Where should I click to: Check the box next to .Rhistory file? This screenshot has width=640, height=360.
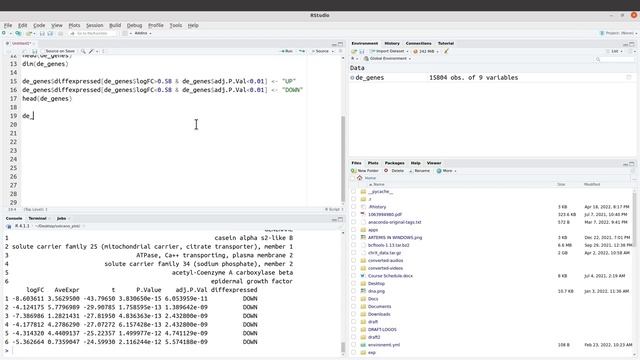point(353,207)
